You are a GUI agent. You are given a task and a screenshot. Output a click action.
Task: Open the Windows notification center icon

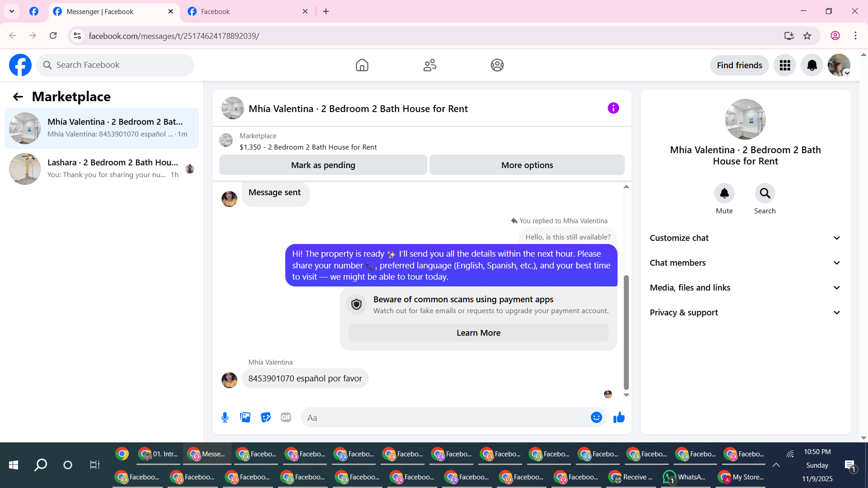pos(850,465)
